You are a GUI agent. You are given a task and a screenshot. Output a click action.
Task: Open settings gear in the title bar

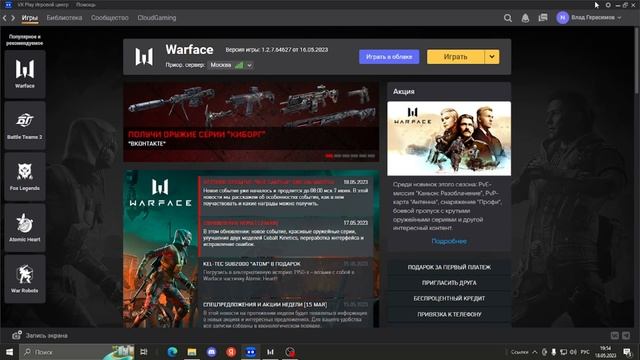(x=608, y=5)
